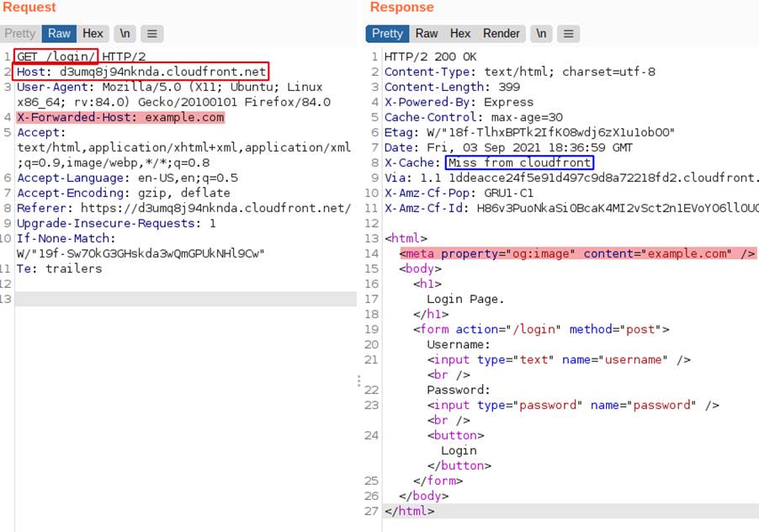The image size is (759, 532).
Task: Switch request view to Pretty tab
Action: pyautogui.click(x=20, y=34)
